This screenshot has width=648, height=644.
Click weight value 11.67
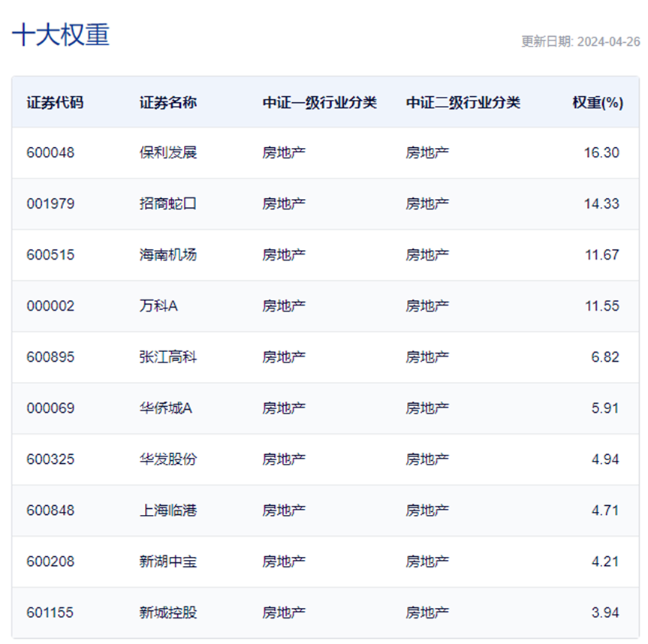pos(601,255)
